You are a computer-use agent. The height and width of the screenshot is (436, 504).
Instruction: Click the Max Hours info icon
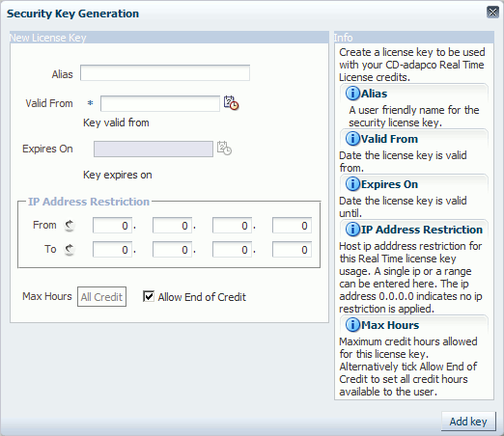[352, 325]
